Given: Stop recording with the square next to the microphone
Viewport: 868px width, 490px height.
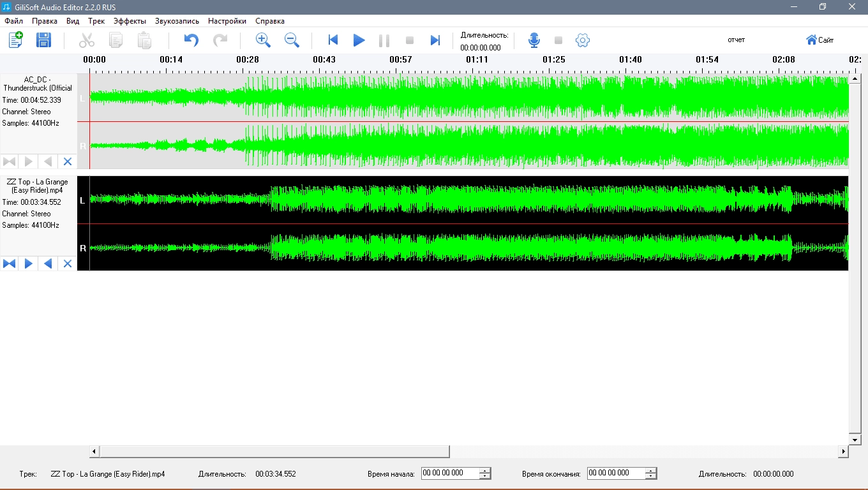Looking at the screenshot, I should pyautogui.click(x=558, y=40).
